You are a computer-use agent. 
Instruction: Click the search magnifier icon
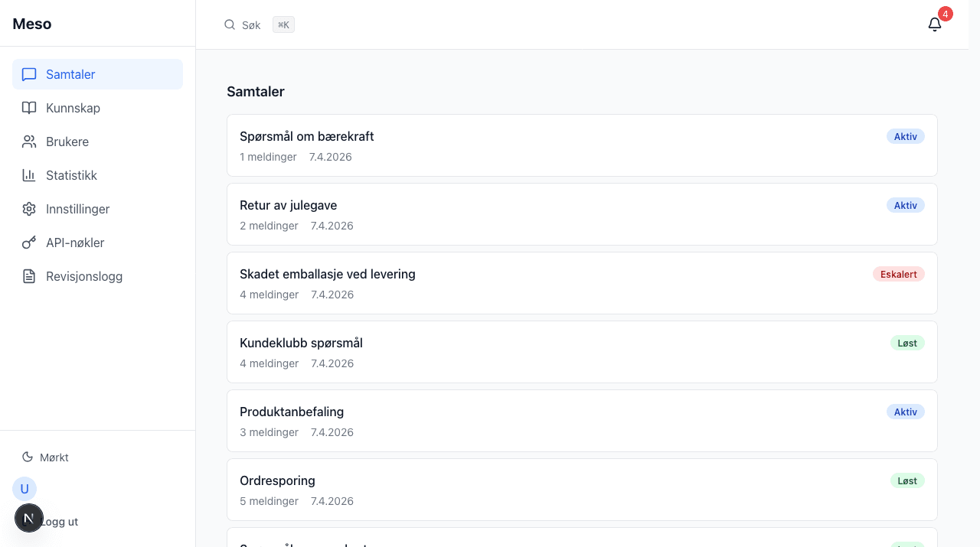[230, 24]
